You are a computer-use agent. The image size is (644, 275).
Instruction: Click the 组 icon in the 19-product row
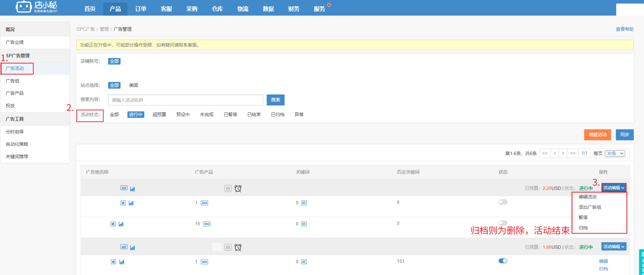tap(113, 224)
